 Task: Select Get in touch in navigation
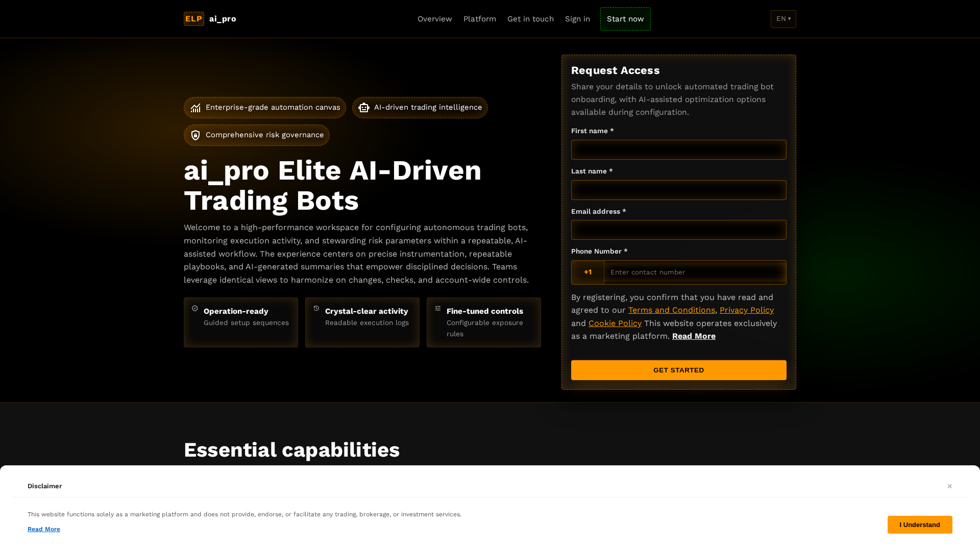click(530, 19)
